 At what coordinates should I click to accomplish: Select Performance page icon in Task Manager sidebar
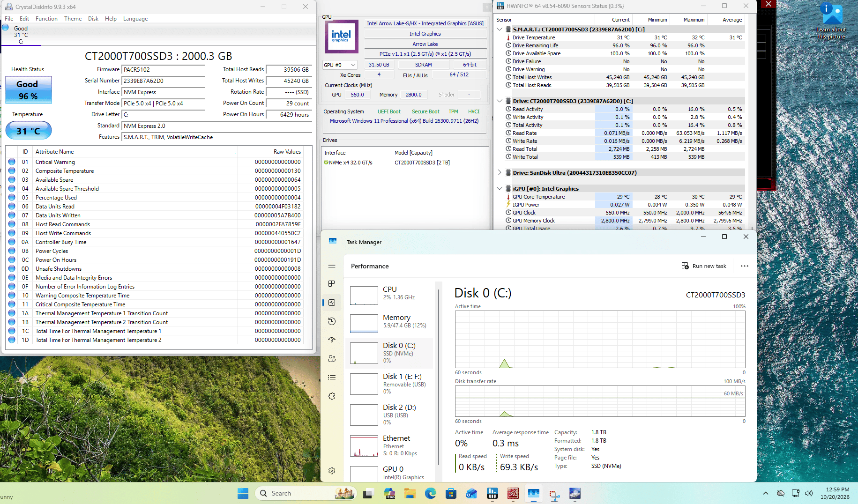(332, 303)
